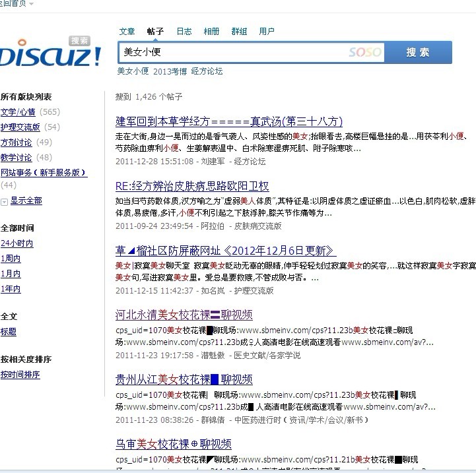
Task: Click the blue 搜索 button
Action: click(418, 52)
